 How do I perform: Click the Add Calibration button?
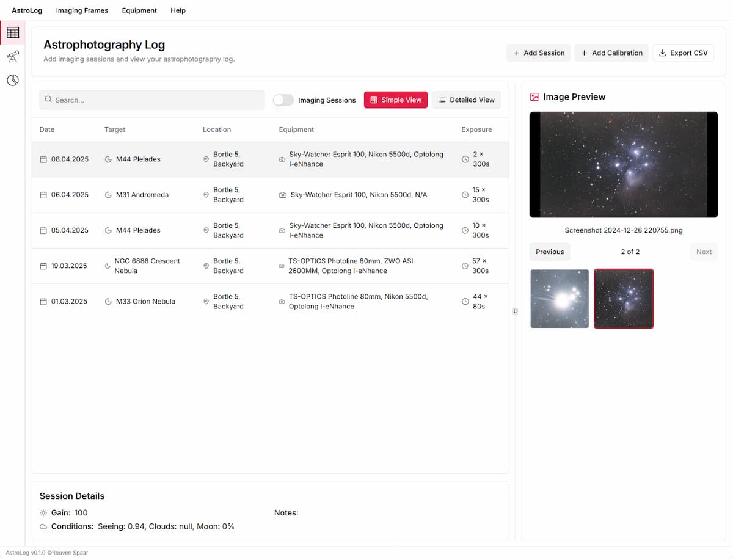tap(611, 53)
